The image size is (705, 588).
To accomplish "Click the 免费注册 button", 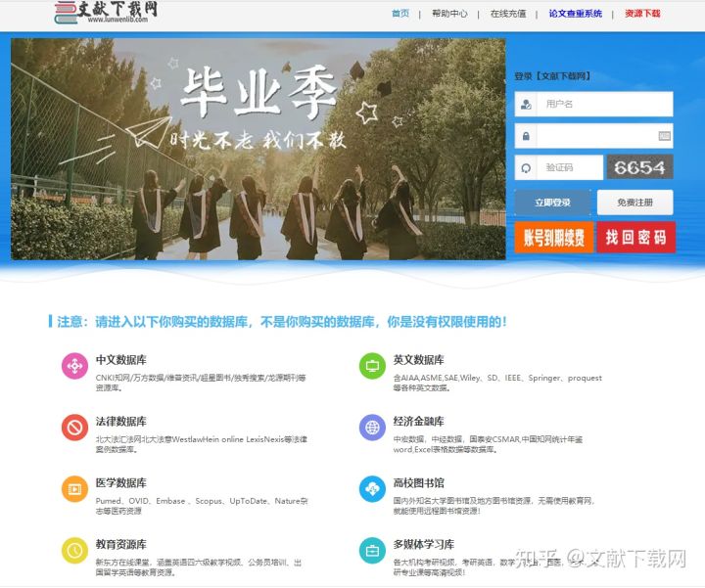I will point(635,203).
